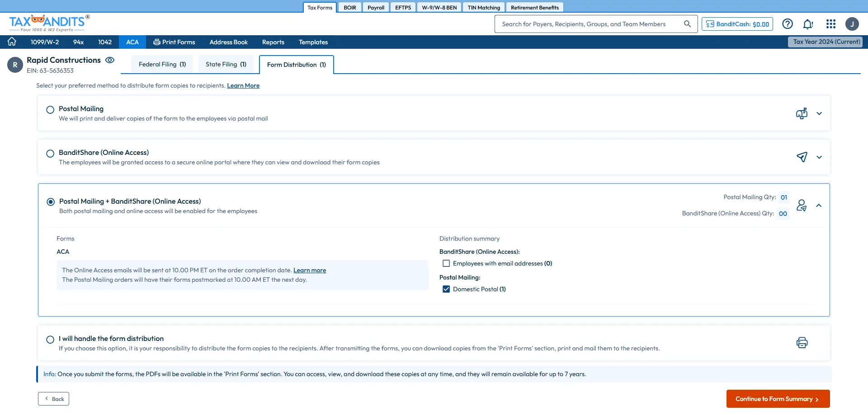Viewport: 868px width, 415px height.
Task: Click the search magnifier icon
Action: pos(687,24)
